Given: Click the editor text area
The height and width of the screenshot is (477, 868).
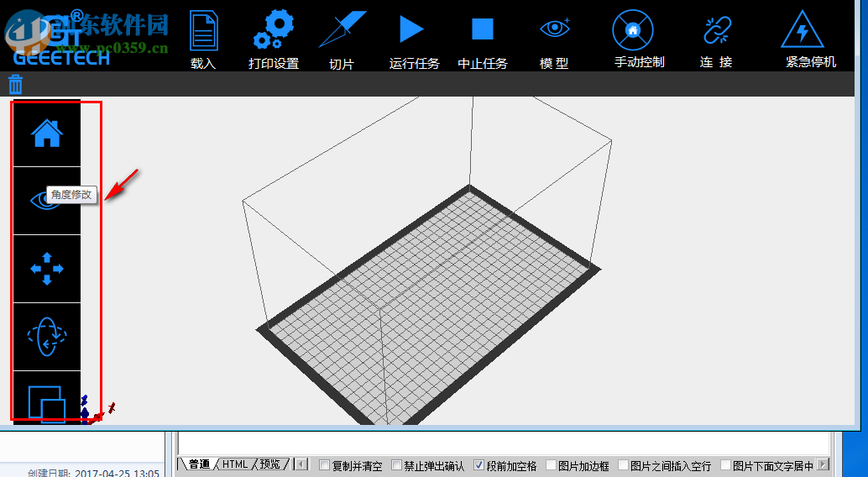Looking at the screenshot, I should 504,444.
